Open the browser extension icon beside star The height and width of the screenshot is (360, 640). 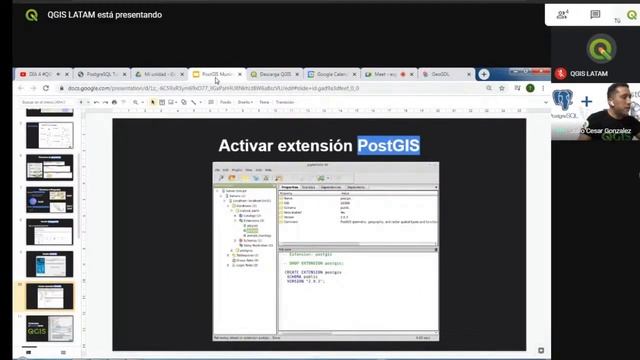(x=517, y=88)
